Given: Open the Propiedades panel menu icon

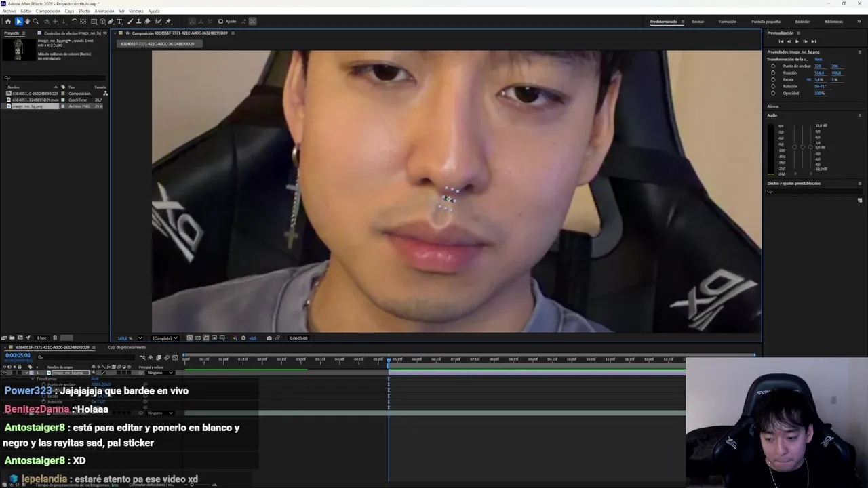Looking at the screenshot, I should [861, 52].
